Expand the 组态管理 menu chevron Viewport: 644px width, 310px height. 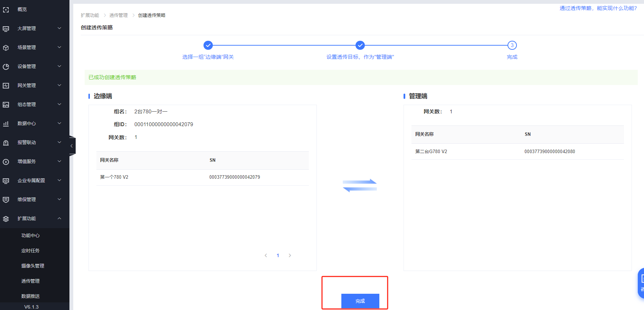[59, 104]
